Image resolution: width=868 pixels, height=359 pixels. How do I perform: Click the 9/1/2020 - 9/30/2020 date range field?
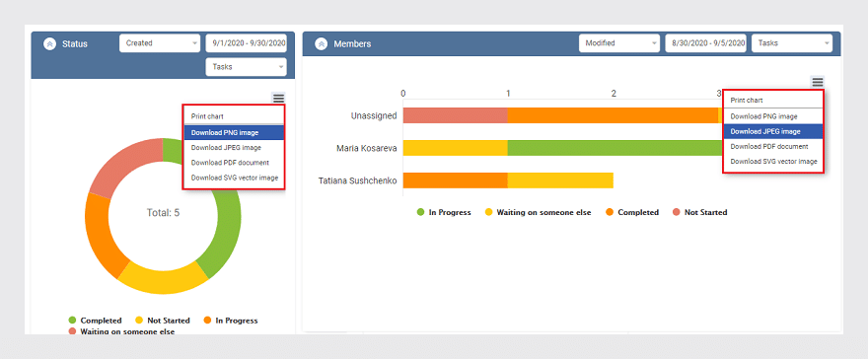[246, 43]
